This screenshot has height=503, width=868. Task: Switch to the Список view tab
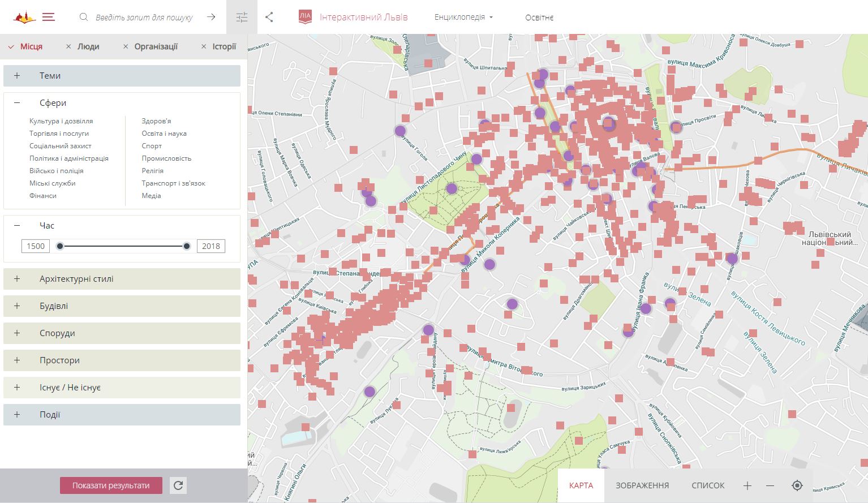pyautogui.click(x=707, y=485)
